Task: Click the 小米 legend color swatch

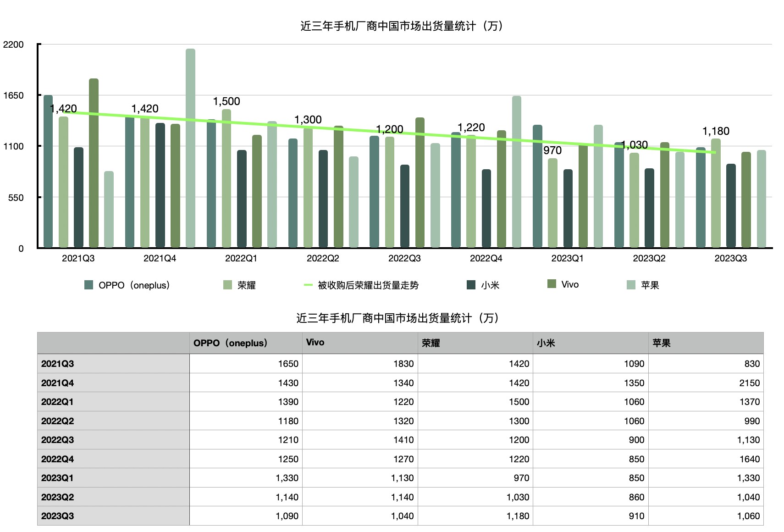Action: pyautogui.click(x=471, y=285)
